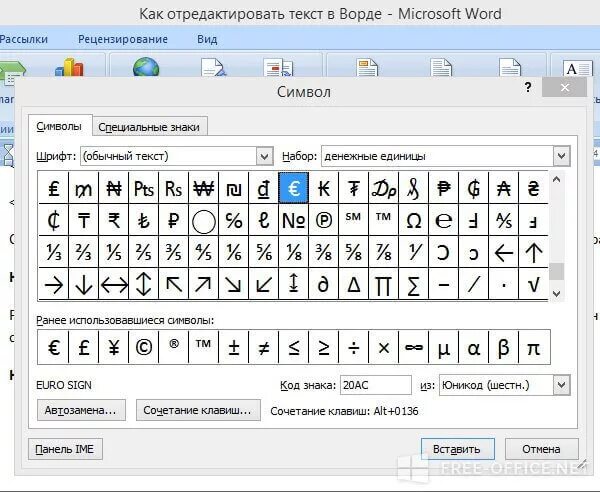Click the Сочетание клавиш button
Viewport: 600px width, 492px height.
pos(198,410)
